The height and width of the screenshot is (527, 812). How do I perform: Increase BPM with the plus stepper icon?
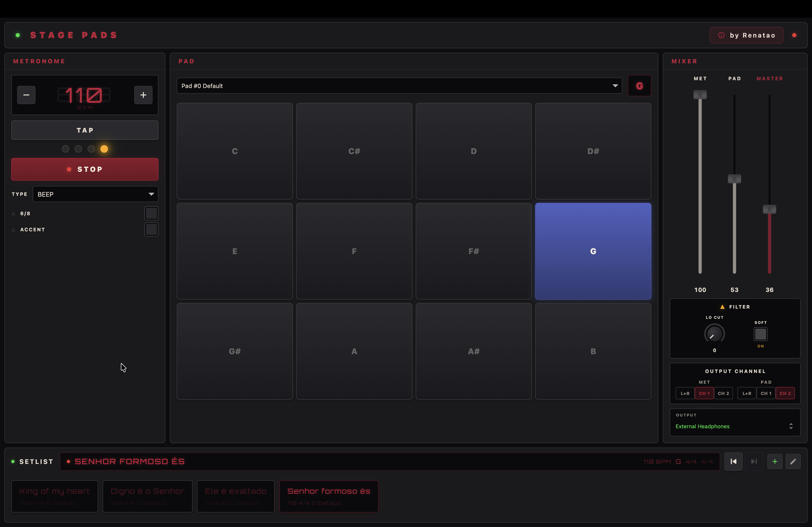coord(143,95)
